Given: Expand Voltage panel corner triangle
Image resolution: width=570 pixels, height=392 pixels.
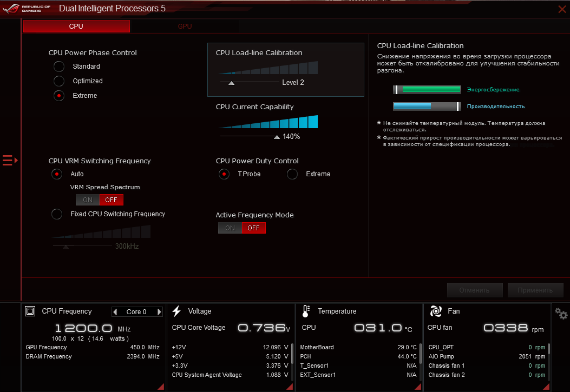Looking at the screenshot, I should [x=290, y=387].
